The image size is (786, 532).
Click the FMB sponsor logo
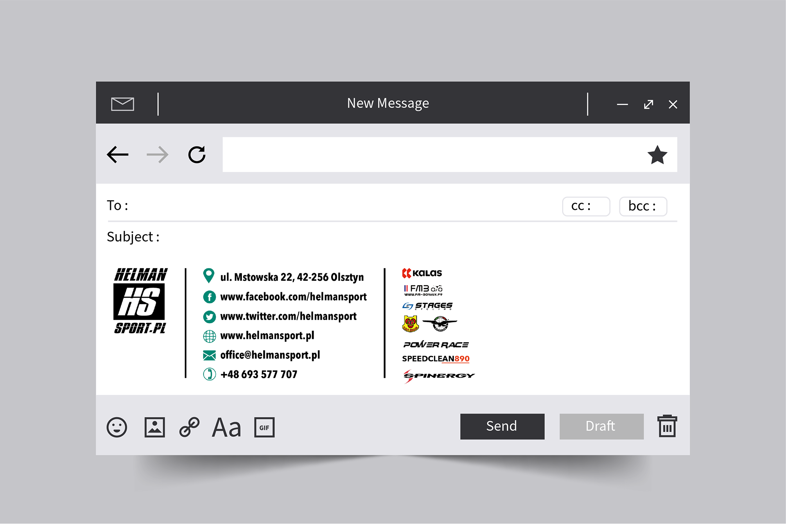tap(423, 290)
